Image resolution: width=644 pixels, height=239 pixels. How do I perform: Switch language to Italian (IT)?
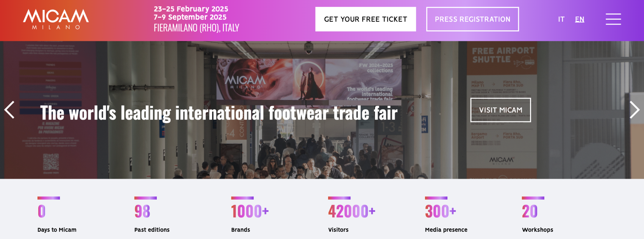561,19
